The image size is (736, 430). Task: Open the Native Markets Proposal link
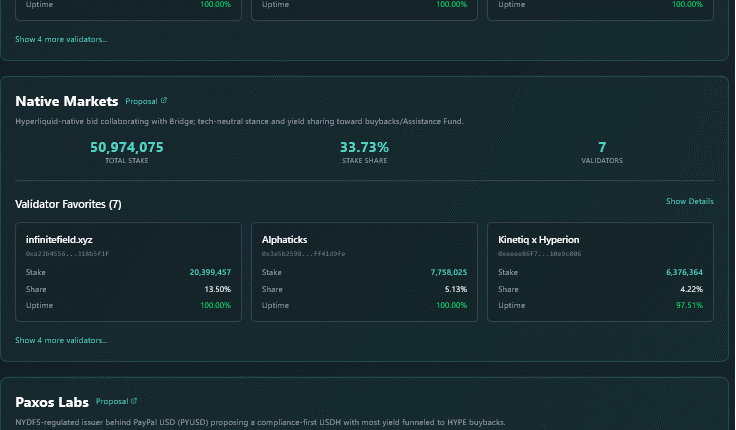point(141,101)
